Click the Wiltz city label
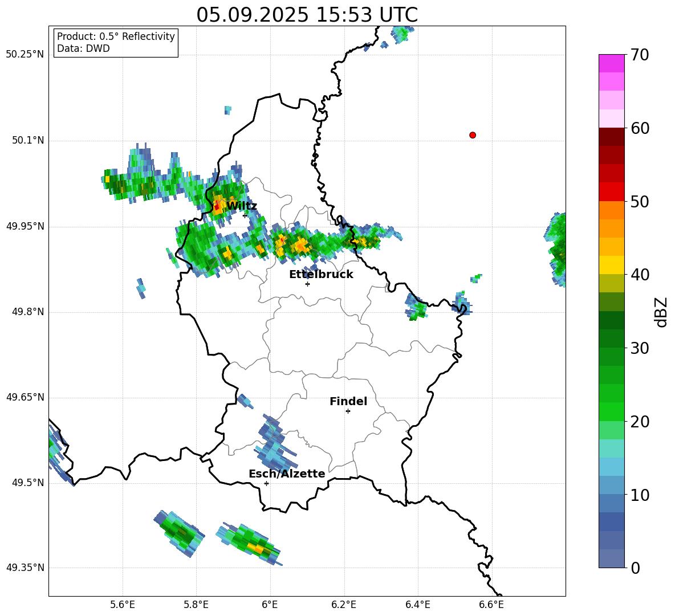Viewport: 675px width, 616px height. click(x=242, y=206)
